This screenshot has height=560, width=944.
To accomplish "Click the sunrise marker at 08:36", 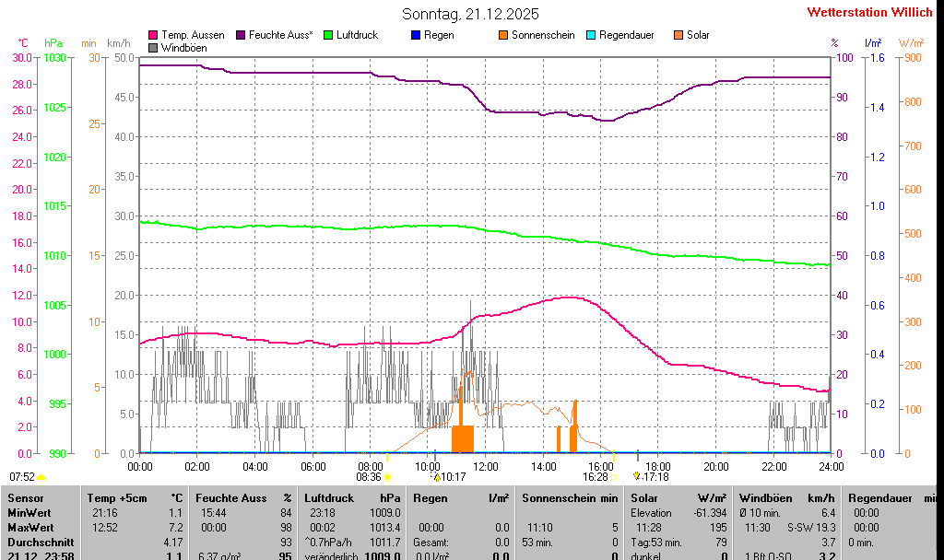I will click(387, 477).
